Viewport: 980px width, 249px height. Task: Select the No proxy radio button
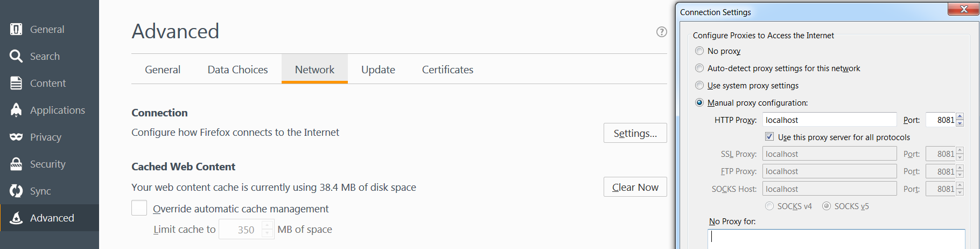pyautogui.click(x=699, y=51)
